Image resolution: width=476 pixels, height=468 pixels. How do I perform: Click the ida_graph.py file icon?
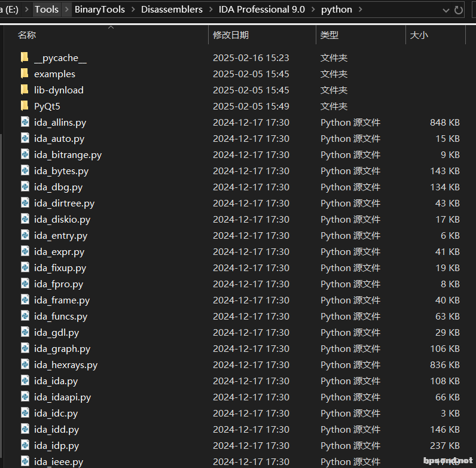coord(25,348)
